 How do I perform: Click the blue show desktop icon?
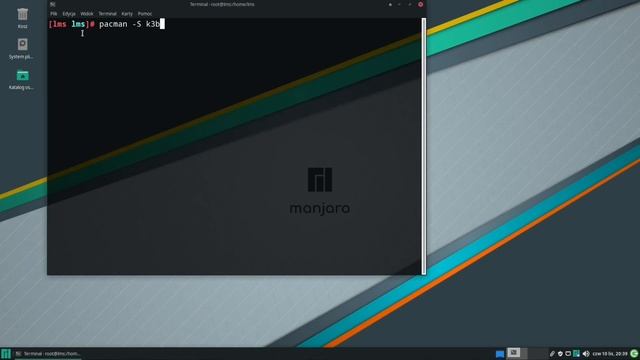point(500,354)
